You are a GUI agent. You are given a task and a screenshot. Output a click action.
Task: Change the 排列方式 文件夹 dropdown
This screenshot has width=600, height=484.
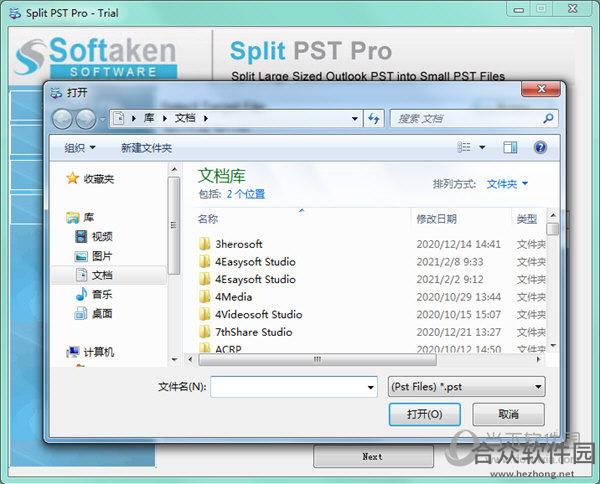point(507,184)
